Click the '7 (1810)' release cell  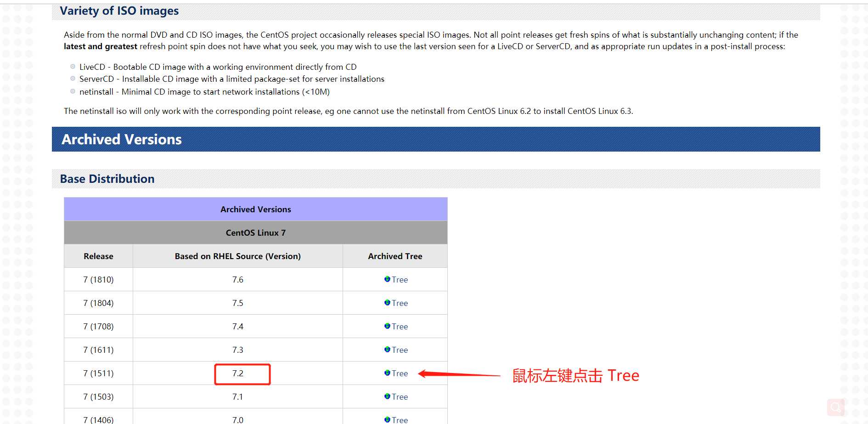click(98, 279)
